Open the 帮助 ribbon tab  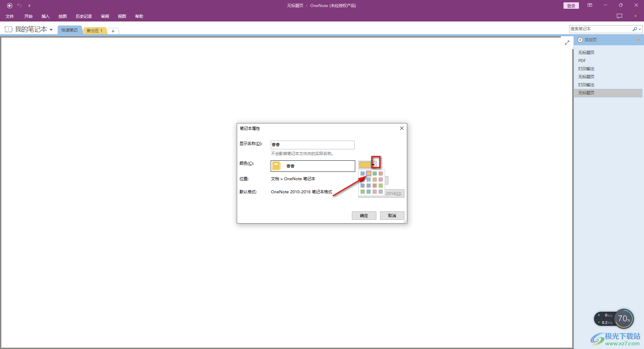coord(139,16)
